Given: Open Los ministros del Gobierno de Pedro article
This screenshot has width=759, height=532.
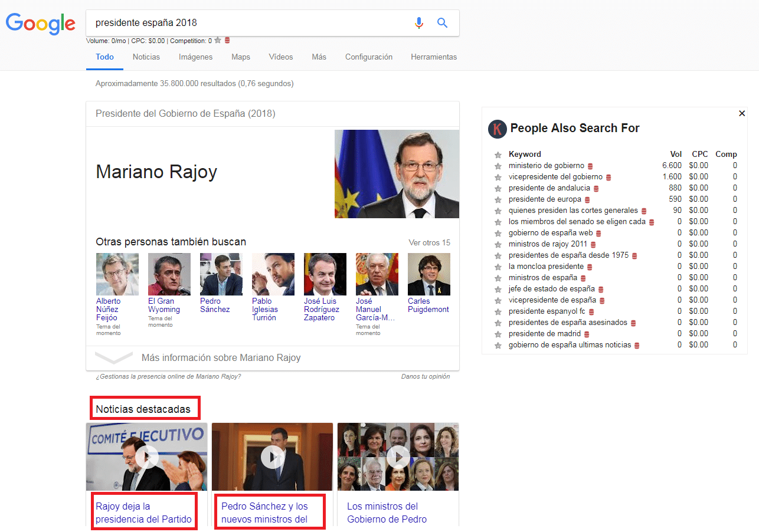Looking at the screenshot, I should click(x=387, y=513).
